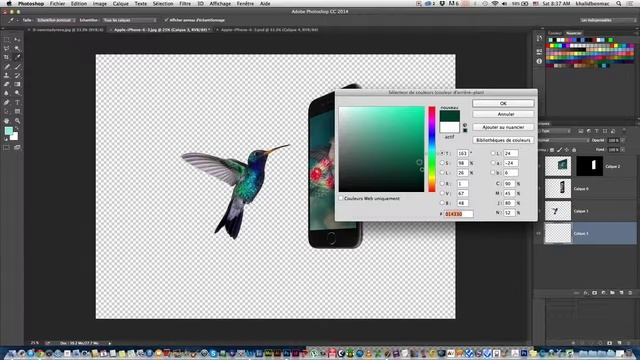Select the Brush tool
This screenshot has width=640, height=360.
(x=17, y=67)
